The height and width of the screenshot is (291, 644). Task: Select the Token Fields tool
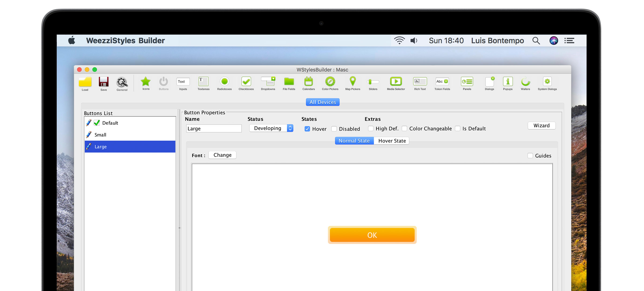pyautogui.click(x=442, y=83)
